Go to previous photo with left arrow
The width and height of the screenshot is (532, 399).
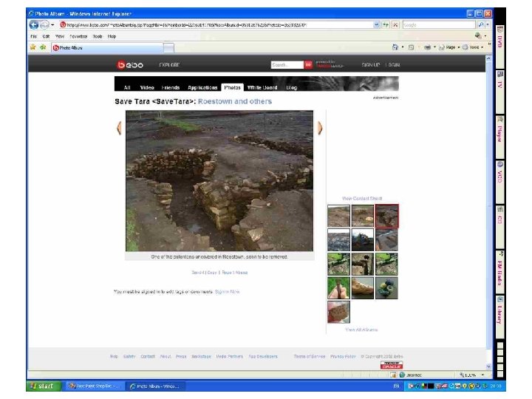119,129
